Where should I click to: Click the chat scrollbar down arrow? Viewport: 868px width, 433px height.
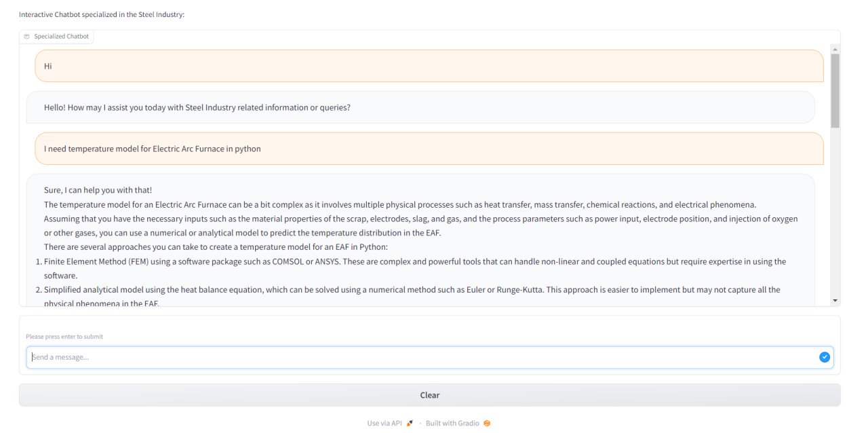(x=835, y=301)
